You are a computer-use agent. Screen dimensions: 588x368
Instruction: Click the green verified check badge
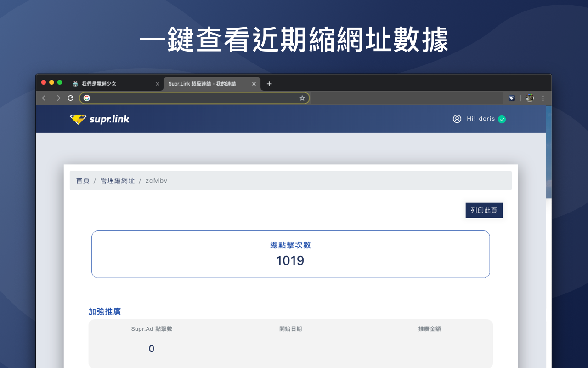tap(502, 119)
